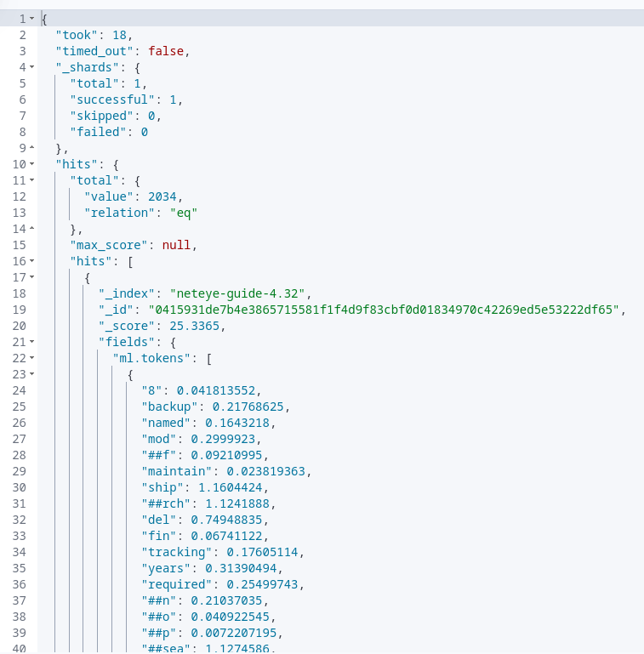Click the "took" key text
The height and width of the screenshot is (654, 644).
pos(77,35)
